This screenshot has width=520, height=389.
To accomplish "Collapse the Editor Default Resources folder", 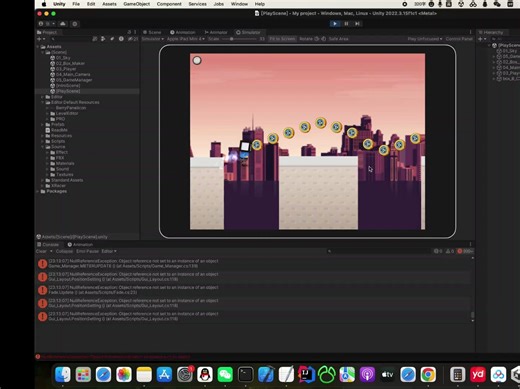I will [43, 102].
